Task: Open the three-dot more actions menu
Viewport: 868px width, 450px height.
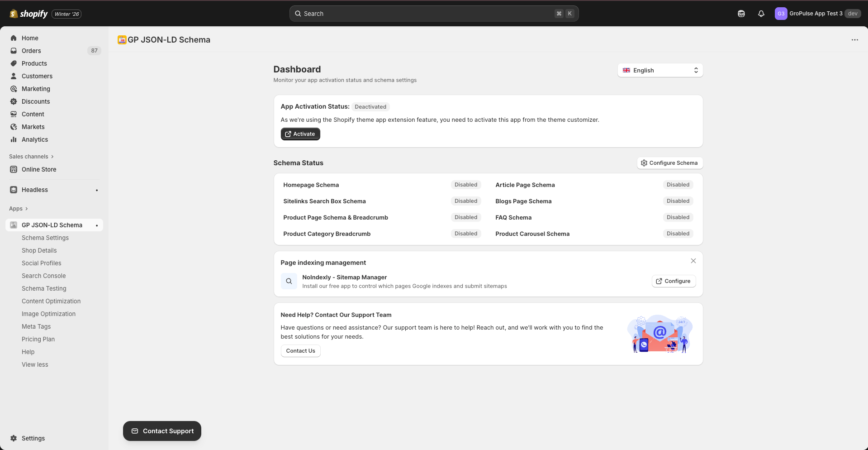Action: [x=854, y=40]
